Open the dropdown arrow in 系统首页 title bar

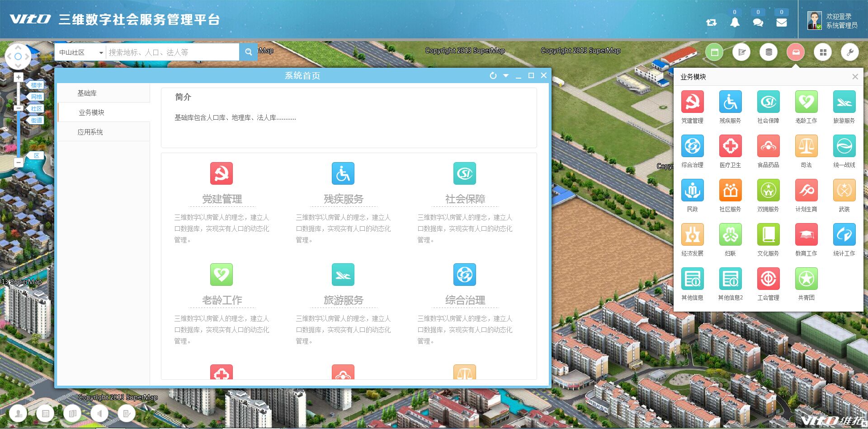click(x=506, y=76)
